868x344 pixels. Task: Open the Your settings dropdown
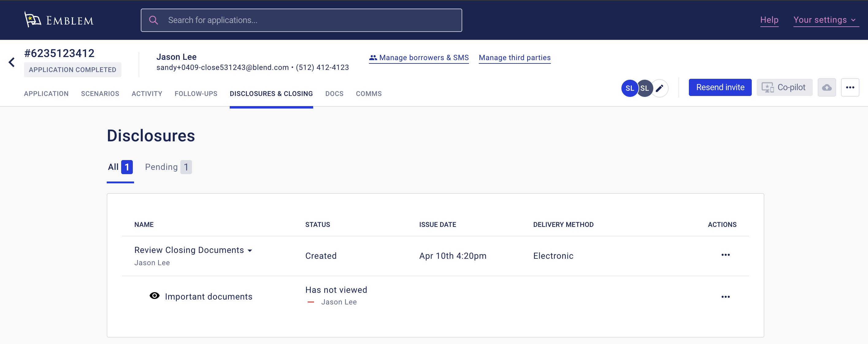click(x=824, y=20)
